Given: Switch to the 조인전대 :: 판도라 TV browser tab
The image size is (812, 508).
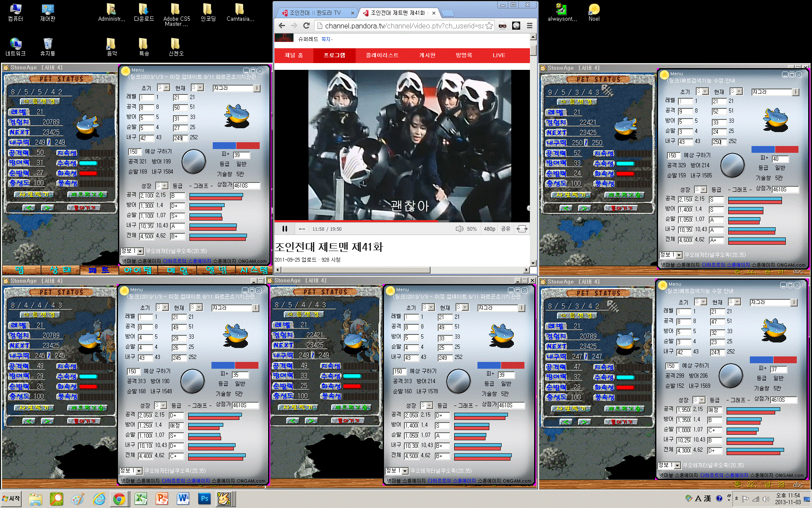Looking at the screenshot, I should click(x=315, y=13).
